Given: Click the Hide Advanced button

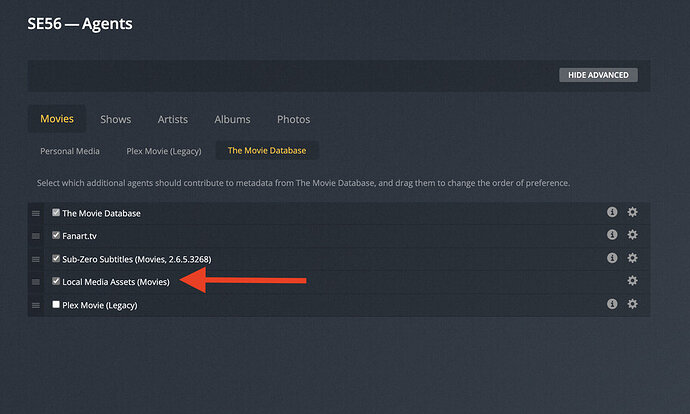Looking at the screenshot, I should click(x=598, y=75).
